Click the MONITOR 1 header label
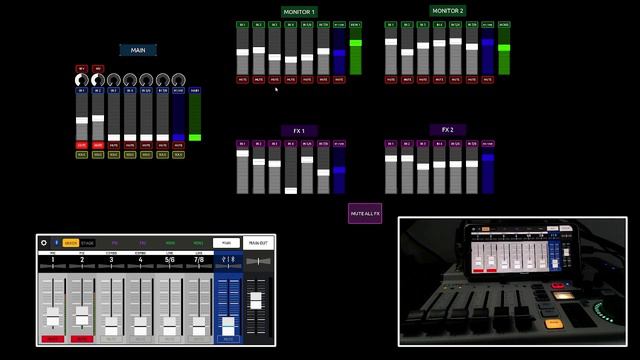Viewport: 640px width, 360px height. pos(299,12)
